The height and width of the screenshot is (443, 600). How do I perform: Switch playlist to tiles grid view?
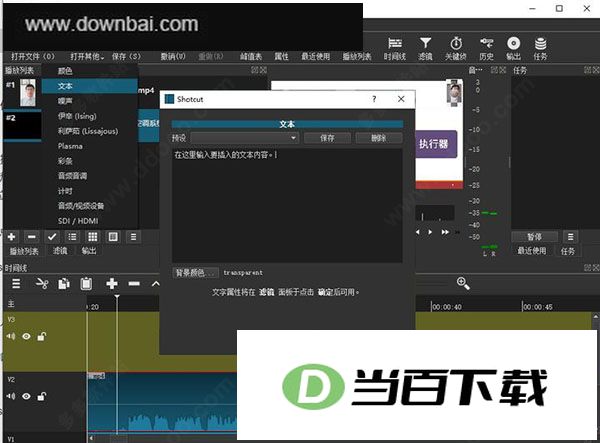click(x=93, y=237)
